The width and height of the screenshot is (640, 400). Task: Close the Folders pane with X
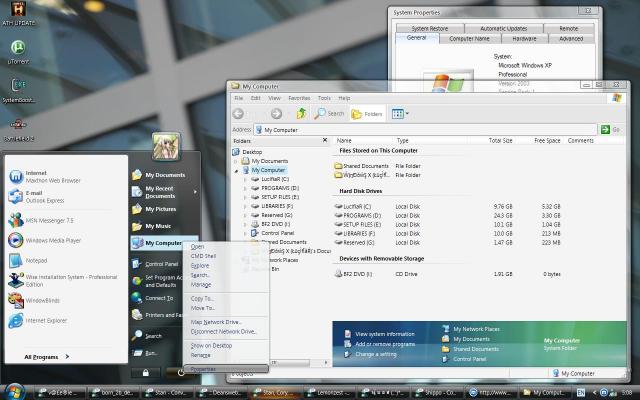coord(325,140)
